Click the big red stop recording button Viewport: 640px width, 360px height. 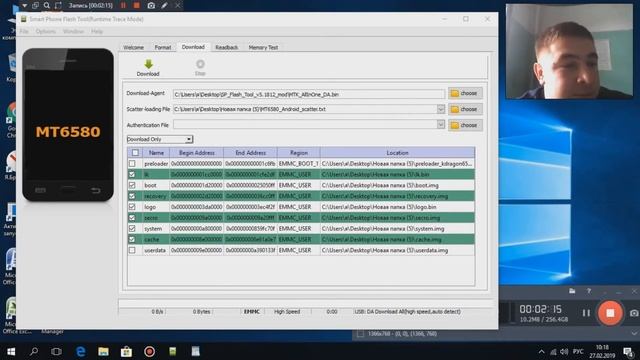[610, 313]
